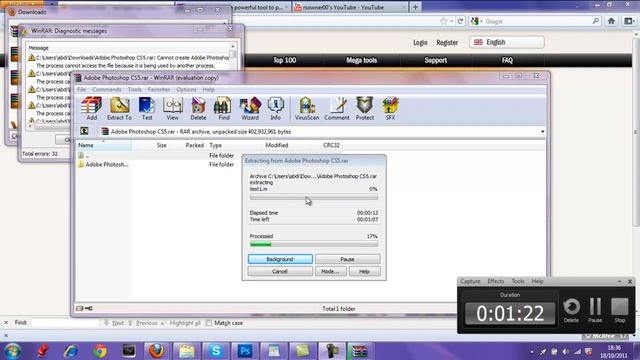The height and width of the screenshot is (360, 640).
Task: Click the Google search box
Action: pyautogui.click(x=538, y=21)
